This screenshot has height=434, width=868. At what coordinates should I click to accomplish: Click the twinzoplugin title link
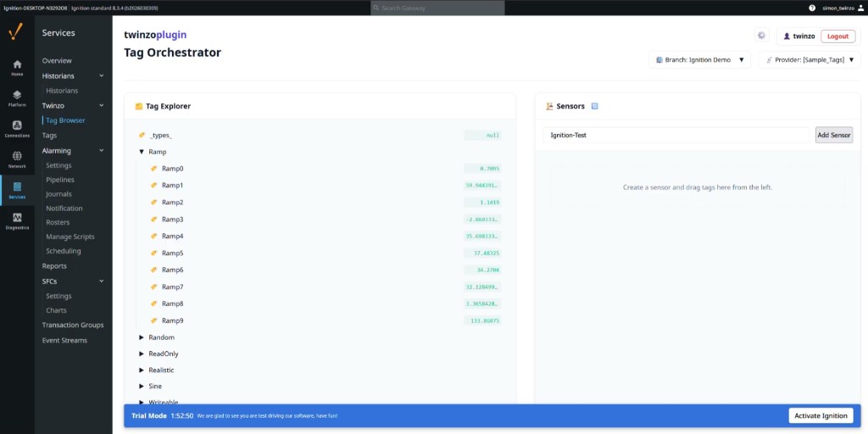155,35
